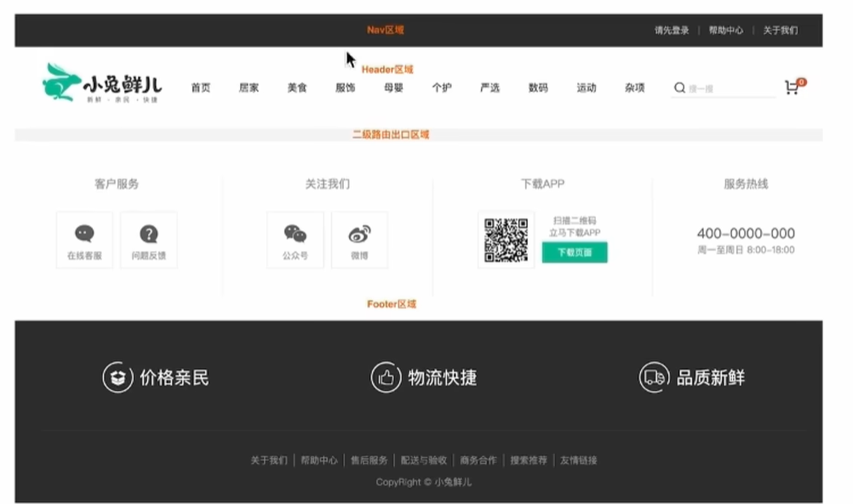Open the Weibo 微博 icon
853x504 pixels.
click(359, 234)
